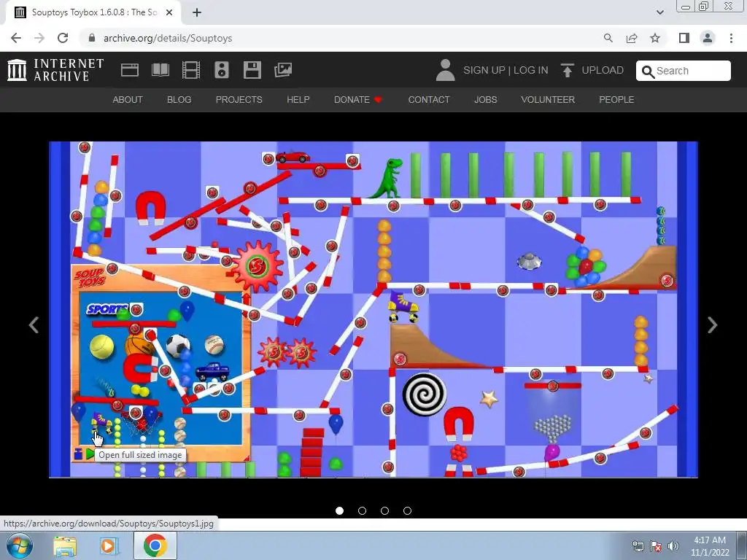Open the HELP menu item
747x560 pixels.
click(298, 99)
